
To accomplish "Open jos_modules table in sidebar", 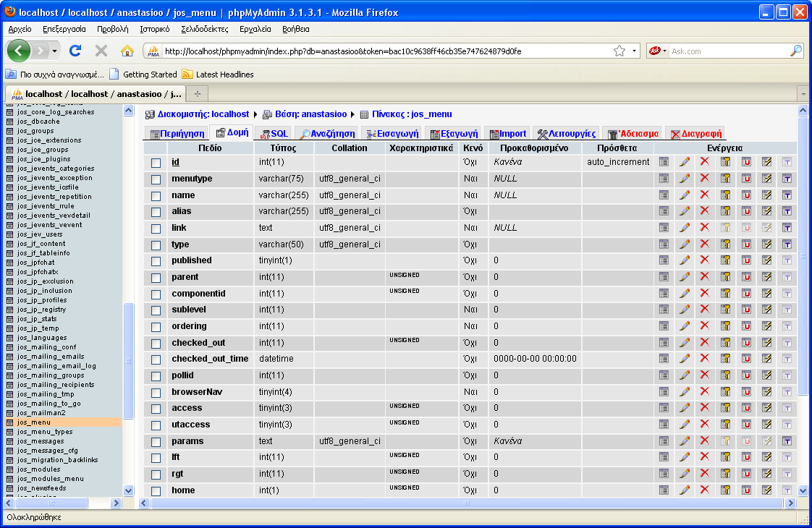I will pyautogui.click(x=38, y=469).
